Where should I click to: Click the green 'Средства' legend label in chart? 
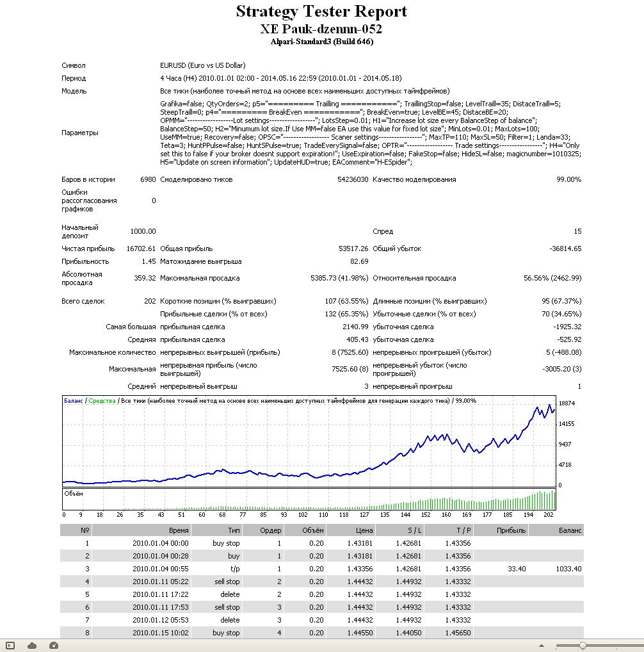click(102, 401)
